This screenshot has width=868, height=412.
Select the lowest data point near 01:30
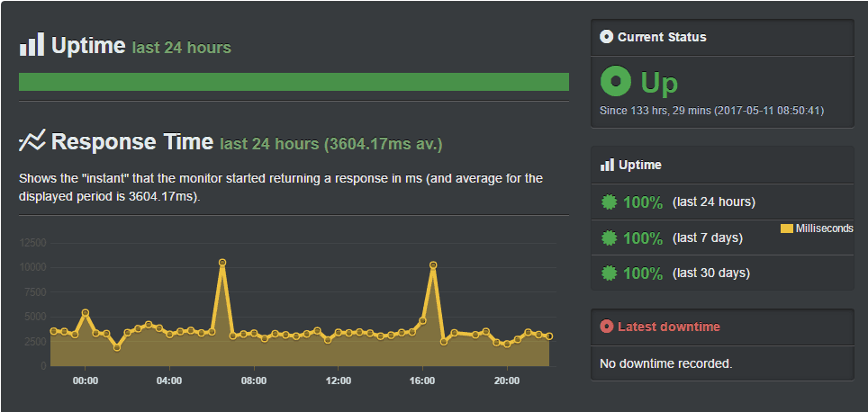coord(117,347)
